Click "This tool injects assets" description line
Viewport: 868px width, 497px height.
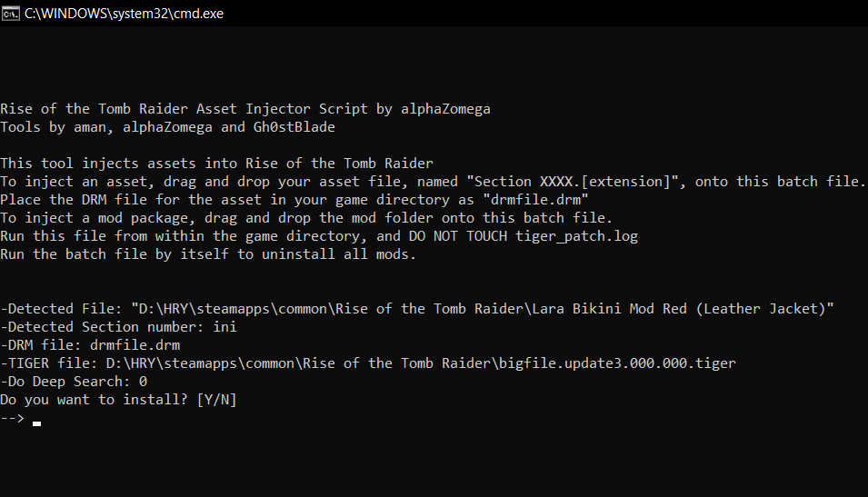coord(216,164)
